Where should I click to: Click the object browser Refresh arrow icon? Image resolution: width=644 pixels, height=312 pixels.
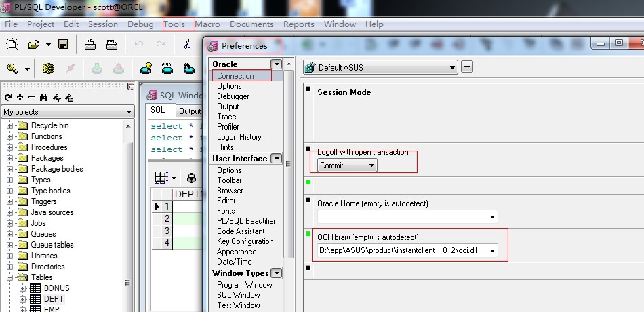8,98
